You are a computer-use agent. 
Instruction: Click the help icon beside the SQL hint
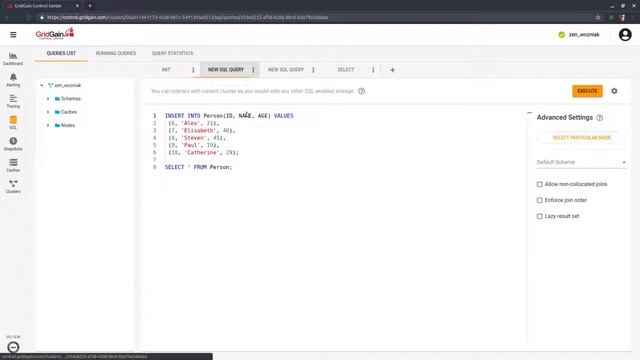click(x=362, y=91)
